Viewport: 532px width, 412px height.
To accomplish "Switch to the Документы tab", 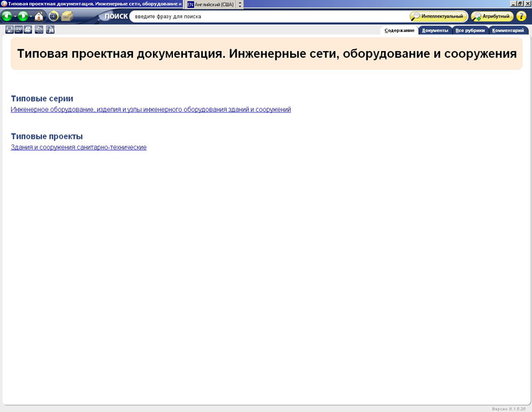I will click(x=436, y=30).
